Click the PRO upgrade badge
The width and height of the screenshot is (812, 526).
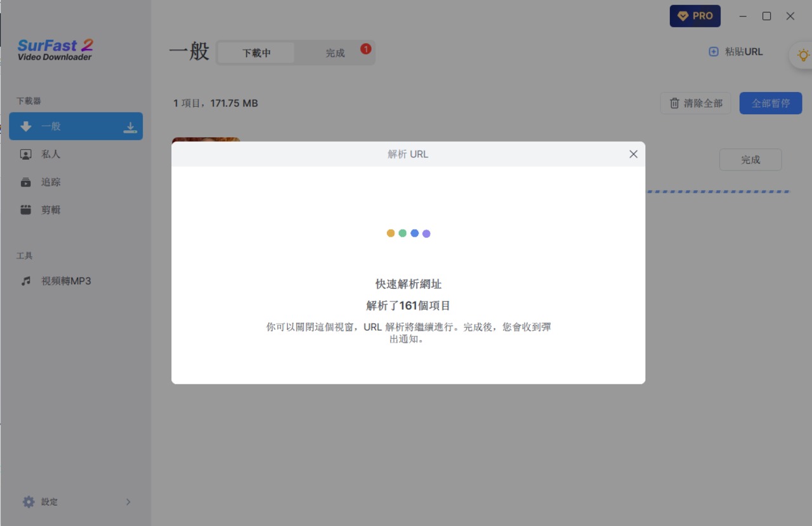pos(695,16)
